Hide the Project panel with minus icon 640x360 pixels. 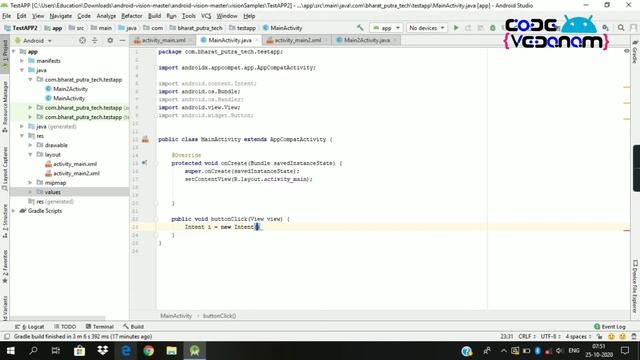122,40
